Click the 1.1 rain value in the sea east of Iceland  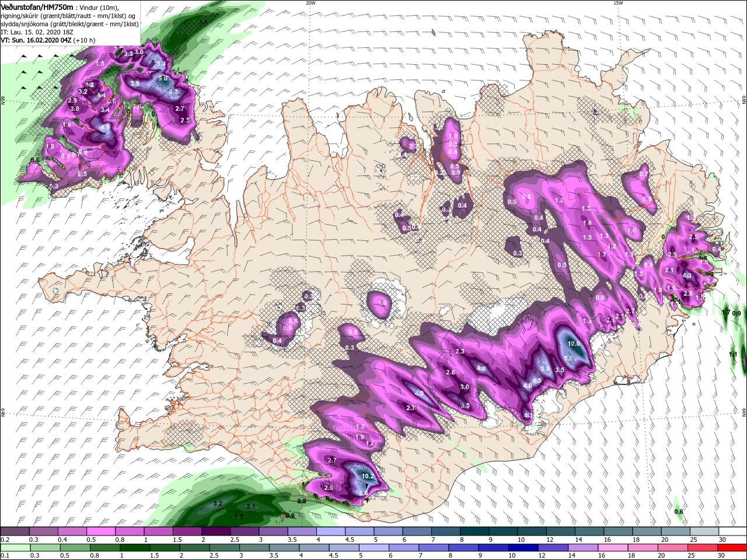(x=733, y=354)
